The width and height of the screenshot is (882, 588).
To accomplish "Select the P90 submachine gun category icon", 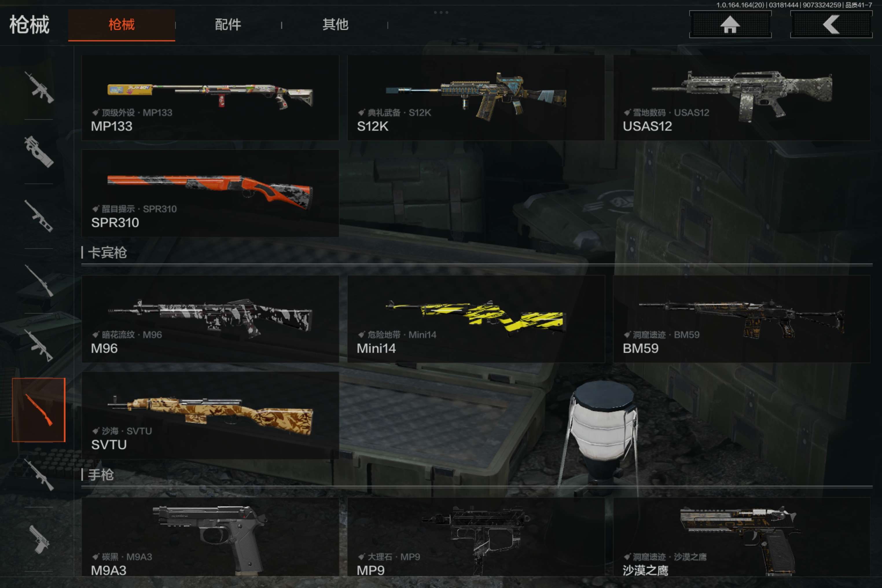I will (x=39, y=152).
